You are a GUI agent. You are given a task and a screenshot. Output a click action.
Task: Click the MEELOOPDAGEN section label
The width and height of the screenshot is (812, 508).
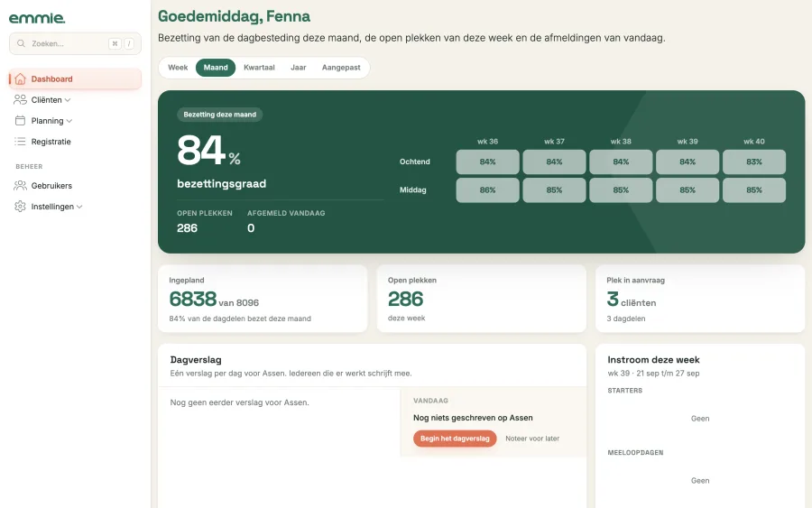point(635,453)
